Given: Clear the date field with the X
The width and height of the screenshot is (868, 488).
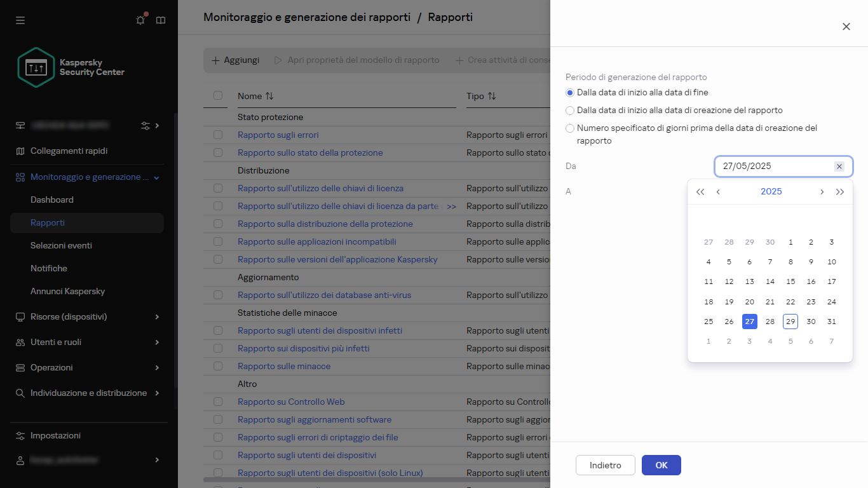Looking at the screenshot, I should pos(839,166).
